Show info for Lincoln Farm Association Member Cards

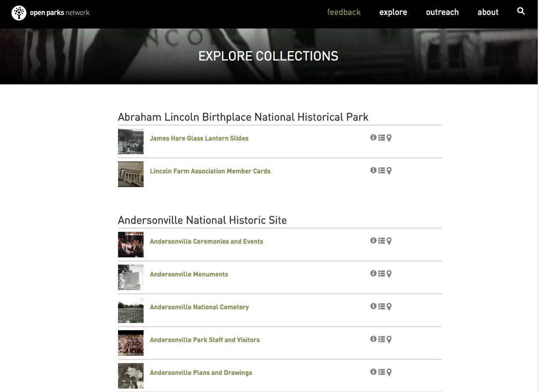point(373,170)
